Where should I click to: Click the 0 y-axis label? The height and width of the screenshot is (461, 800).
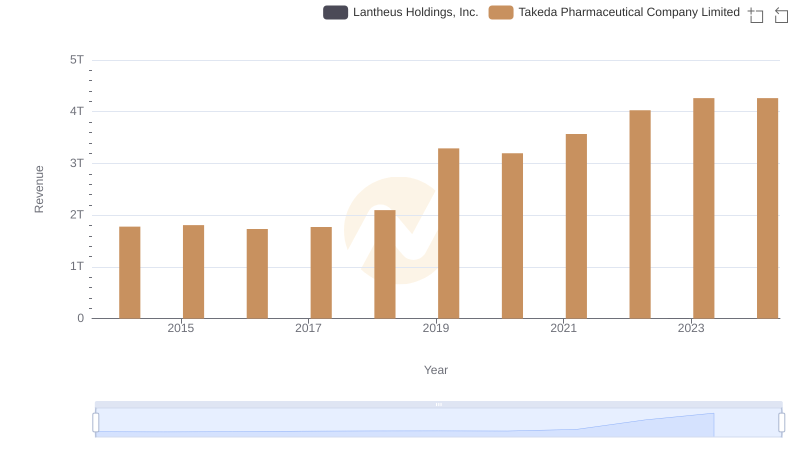(81, 318)
